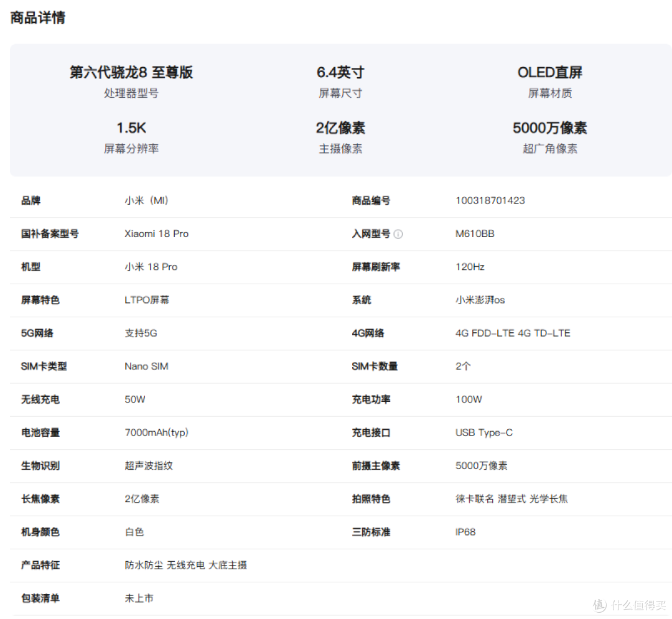
Task: Click the 4G FDD-LTE 4G TD-LTE value
Action: click(513, 333)
